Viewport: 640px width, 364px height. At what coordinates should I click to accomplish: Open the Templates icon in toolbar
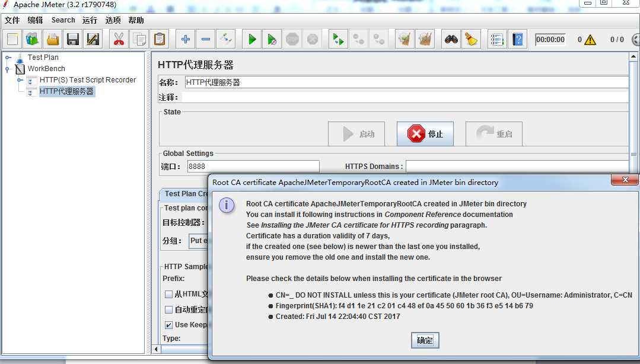[x=32, y=40]
